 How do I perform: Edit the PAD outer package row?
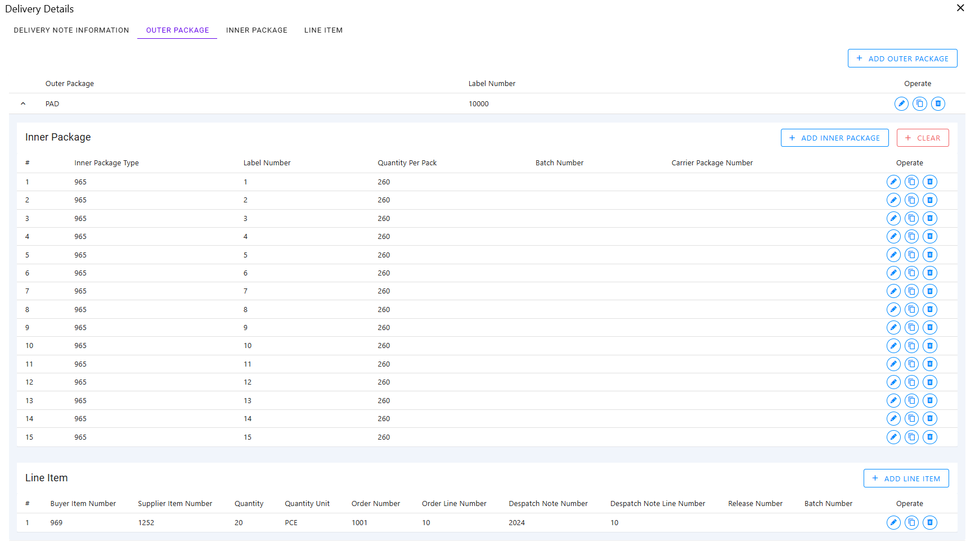pyautogui.click(x=901, y=104)
